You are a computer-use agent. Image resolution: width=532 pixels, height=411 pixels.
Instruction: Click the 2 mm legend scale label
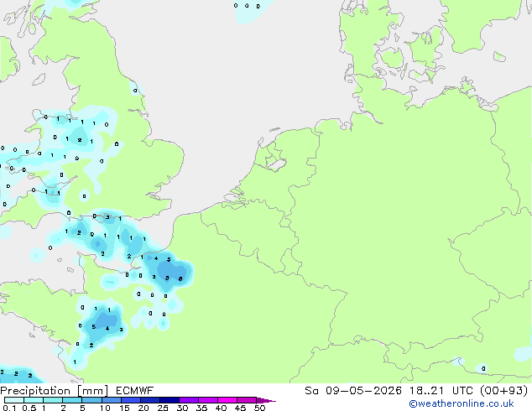pyautogui.click(x=63, y=408)
